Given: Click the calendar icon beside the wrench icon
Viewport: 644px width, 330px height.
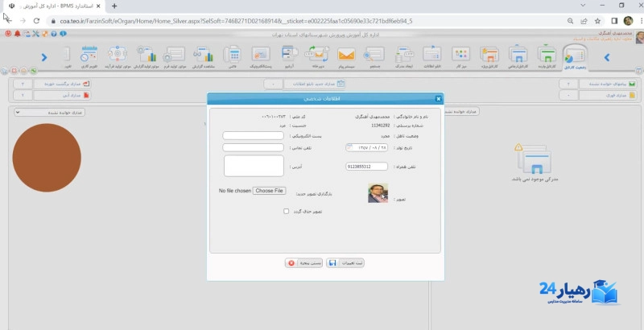Looking at the screenshot, I should tap(27, 34).
